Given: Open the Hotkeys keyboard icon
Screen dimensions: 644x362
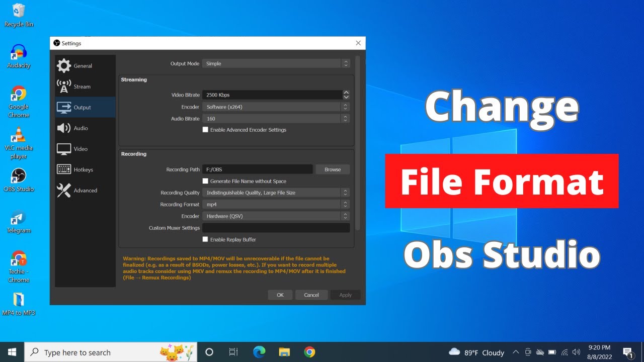Looking at the screenshot, I should [x=64, y=169].
